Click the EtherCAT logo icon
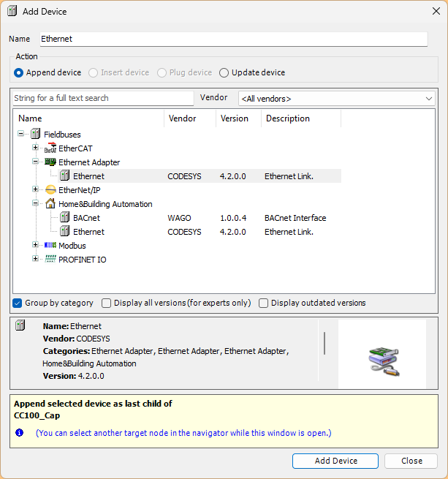This screenshot has height=479, width=448. tap(50, 148)
